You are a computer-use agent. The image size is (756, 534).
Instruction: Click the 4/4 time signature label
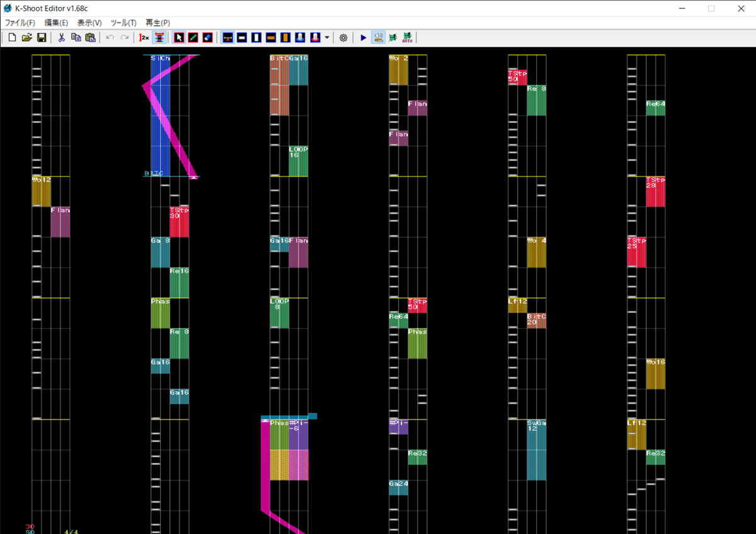(x=71, y=531)
